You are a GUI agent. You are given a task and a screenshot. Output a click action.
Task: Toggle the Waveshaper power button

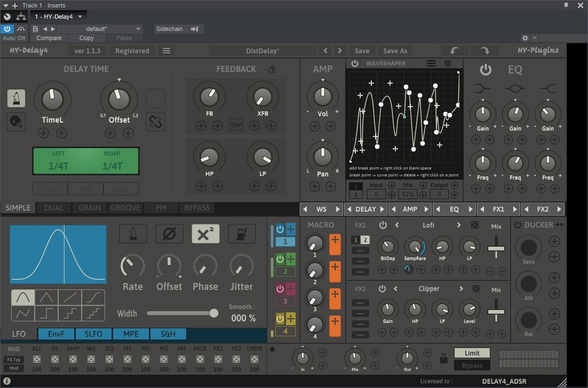click(355, 63)
